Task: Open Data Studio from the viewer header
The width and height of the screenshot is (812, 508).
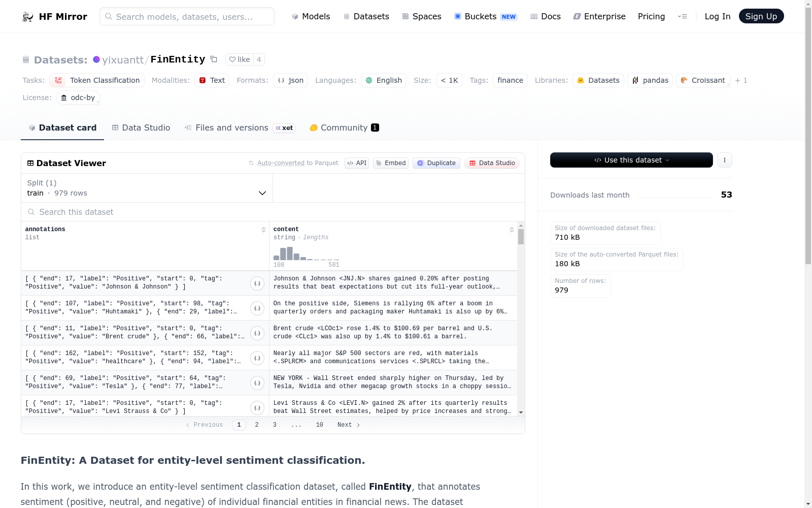Action: 492,163
